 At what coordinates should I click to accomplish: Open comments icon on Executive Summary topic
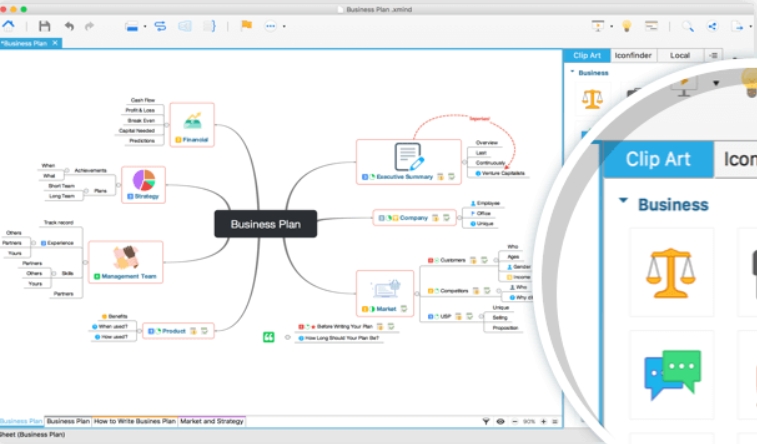click(451, 177)
